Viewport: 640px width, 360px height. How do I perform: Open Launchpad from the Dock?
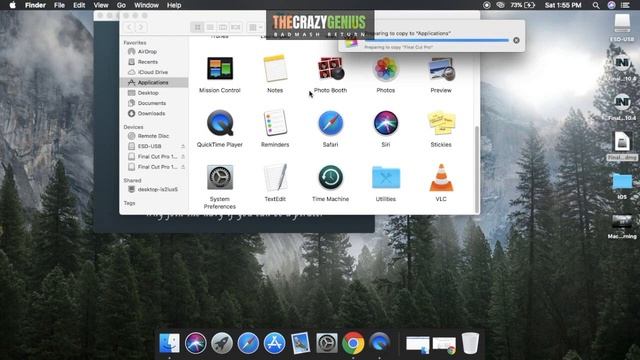[222, 343]
